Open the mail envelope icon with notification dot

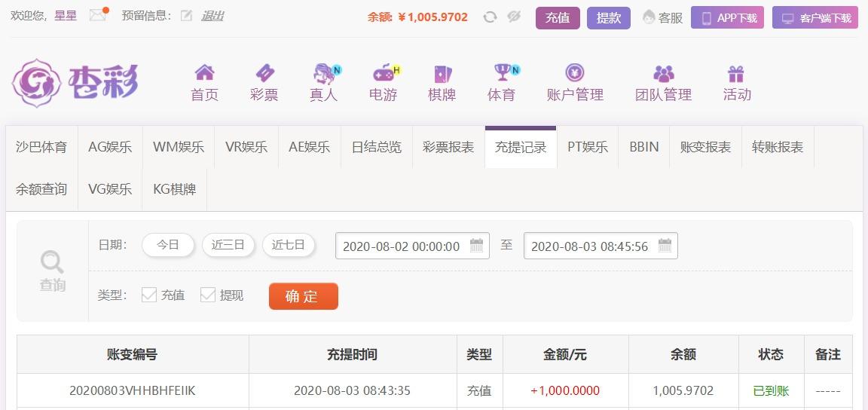click(99, 15)
